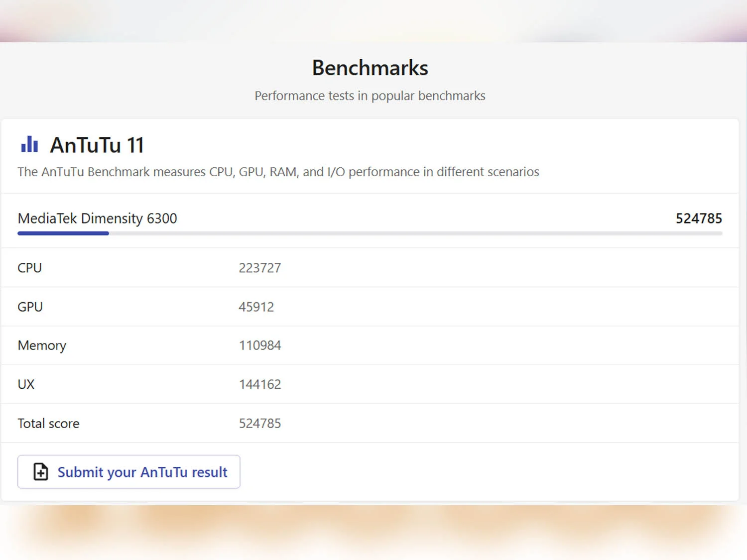
Task: Select the "MediaTek Dimensity 6300" chipset name
Action: click(97, 219)
